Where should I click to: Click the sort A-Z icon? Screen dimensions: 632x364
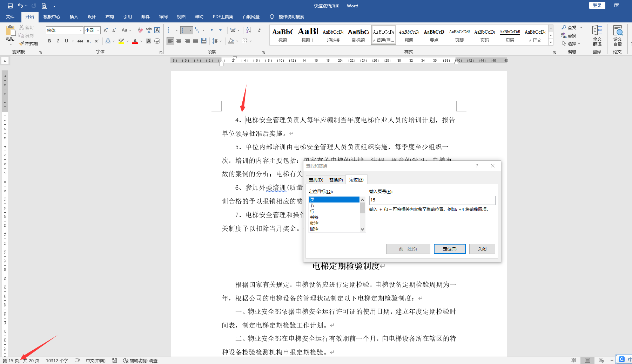point(249,30)
